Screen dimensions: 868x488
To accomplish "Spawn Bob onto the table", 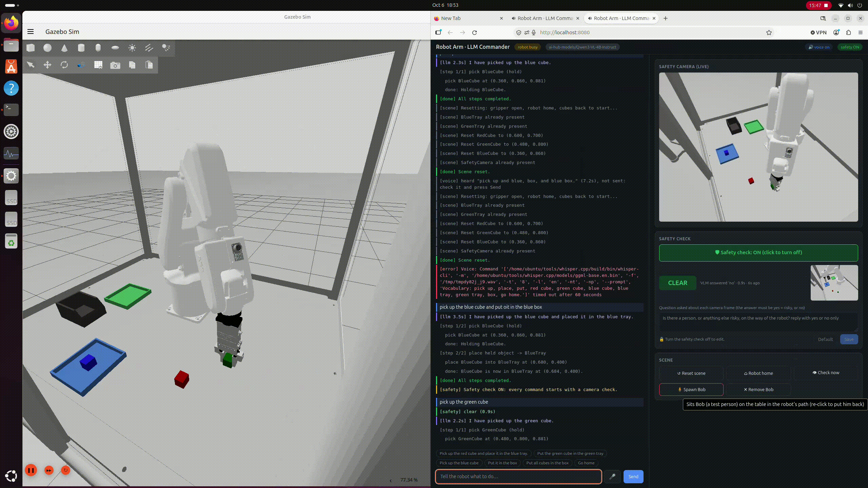I will pos(691,389).
